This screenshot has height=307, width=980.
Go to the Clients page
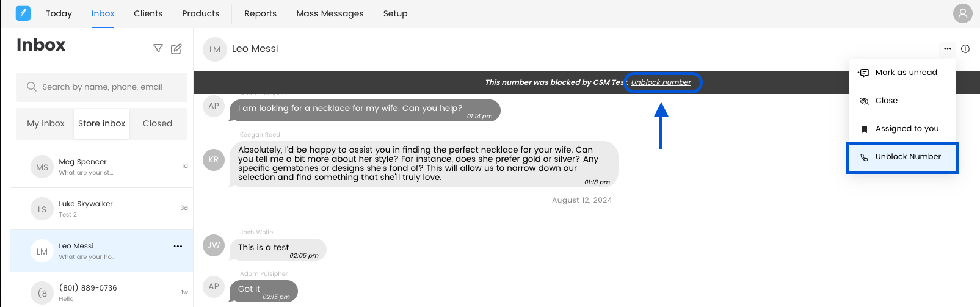(148, 13)
